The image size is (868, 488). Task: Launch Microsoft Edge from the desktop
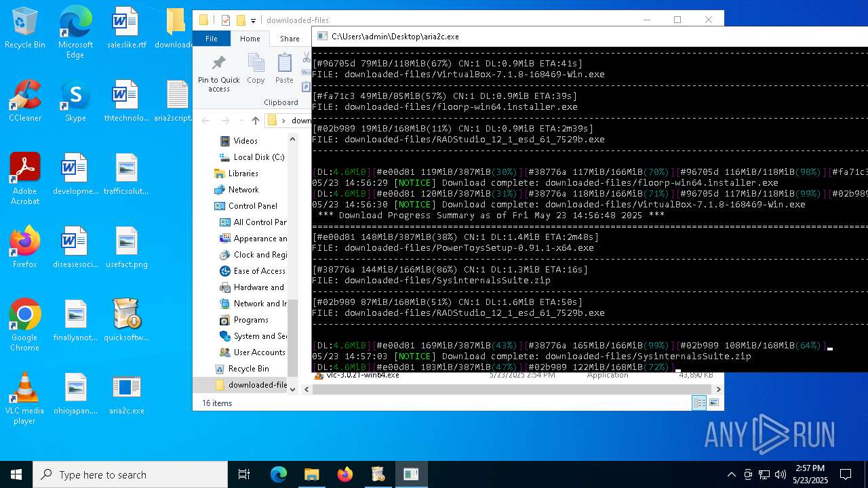[x=75, y=33]
